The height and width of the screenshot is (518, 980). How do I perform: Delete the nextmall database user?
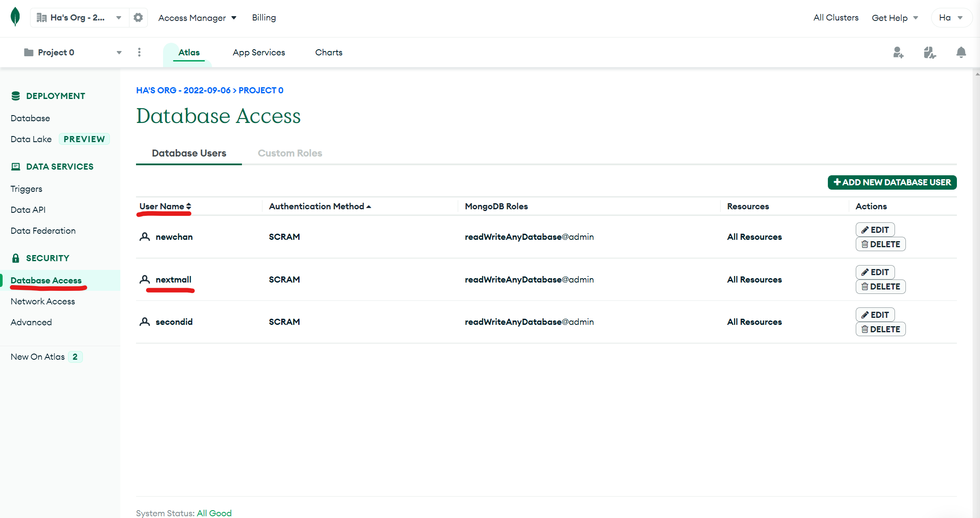[880, 286]
